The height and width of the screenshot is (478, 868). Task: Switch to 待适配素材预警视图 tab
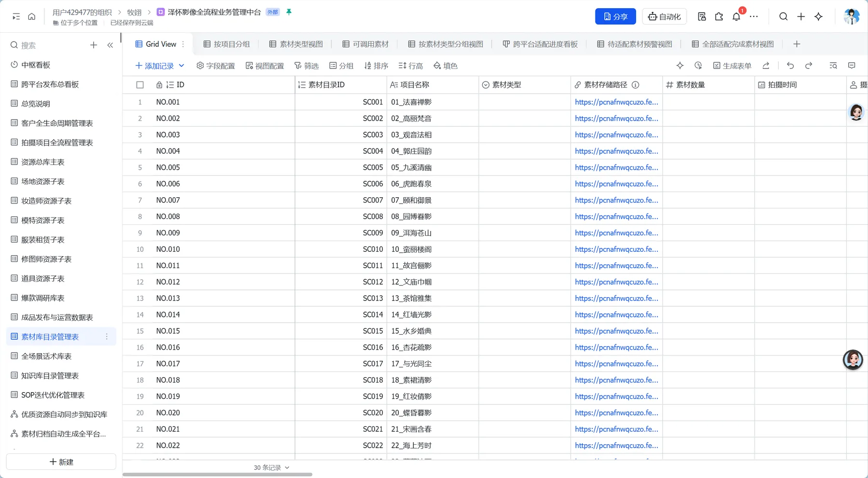[635, 44]
